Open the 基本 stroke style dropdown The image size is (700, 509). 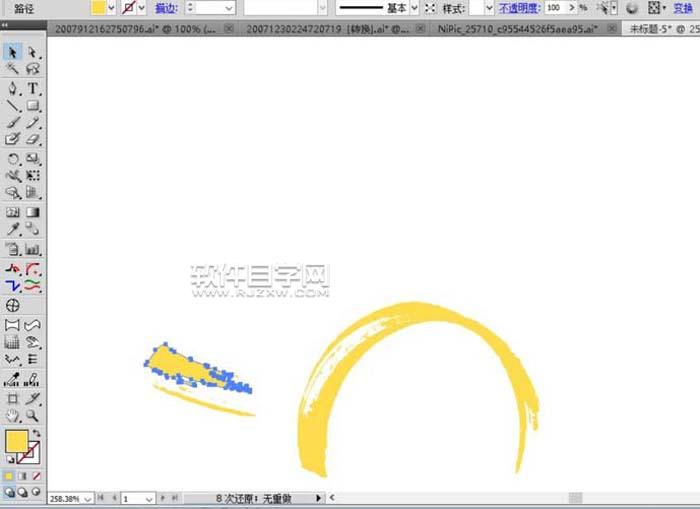point(414,8)
